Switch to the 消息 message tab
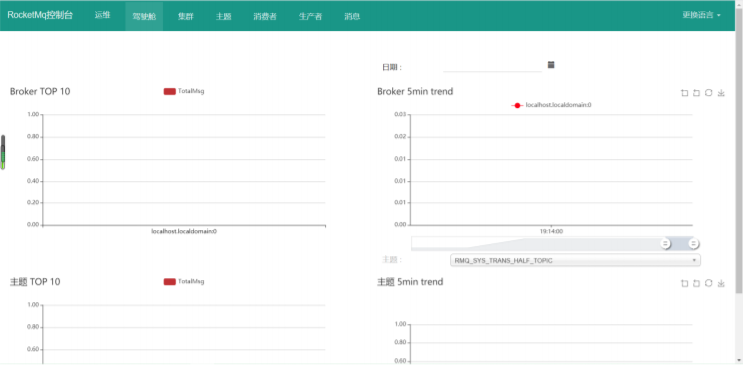743x369 pixels. pyautogui.click(x=352, y=16)
